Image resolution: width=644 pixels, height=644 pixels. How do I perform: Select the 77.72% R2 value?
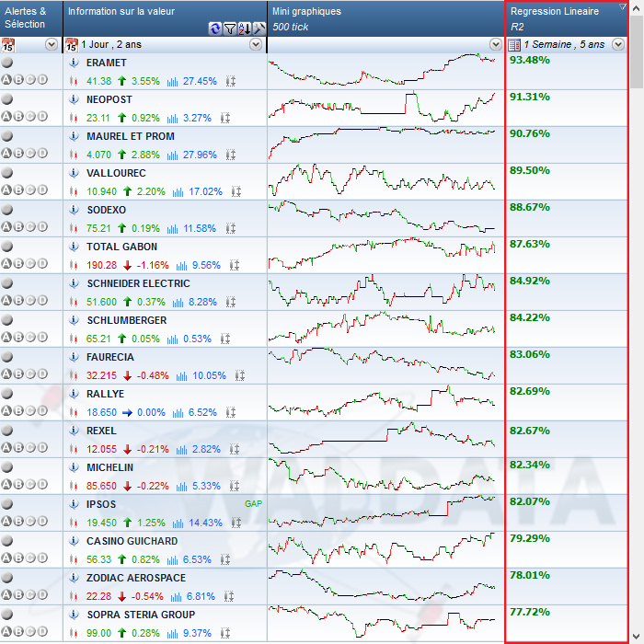click(x=529, y=612)
